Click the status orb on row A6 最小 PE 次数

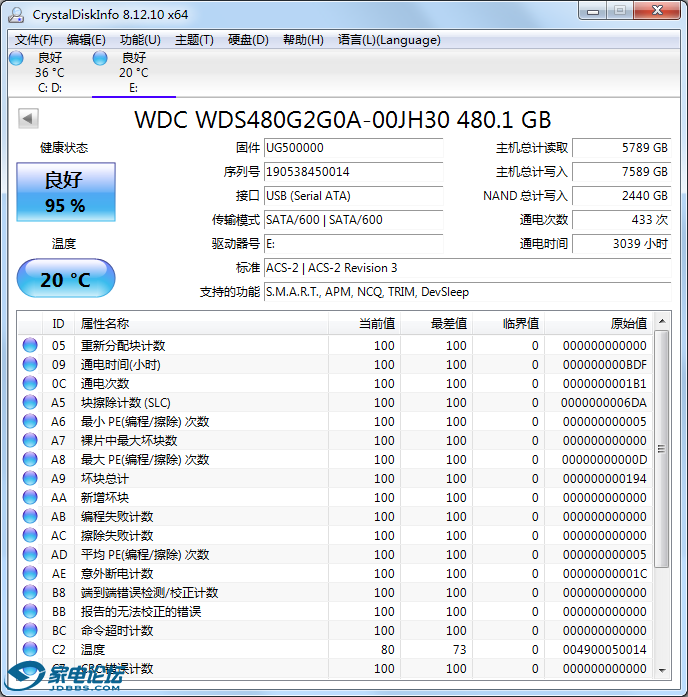click(x=30, y=421)
